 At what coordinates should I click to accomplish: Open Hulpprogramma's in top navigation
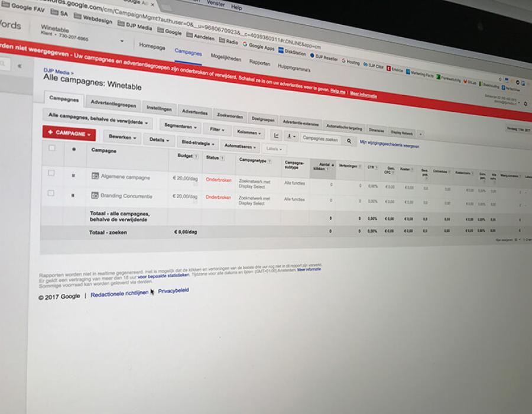tap(294, 67)
